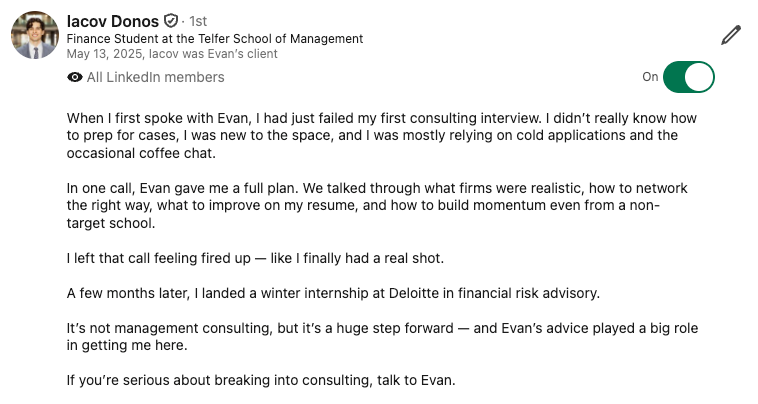
Task: Open Iacov Donos's profile photo
Action: coord(35,35)
